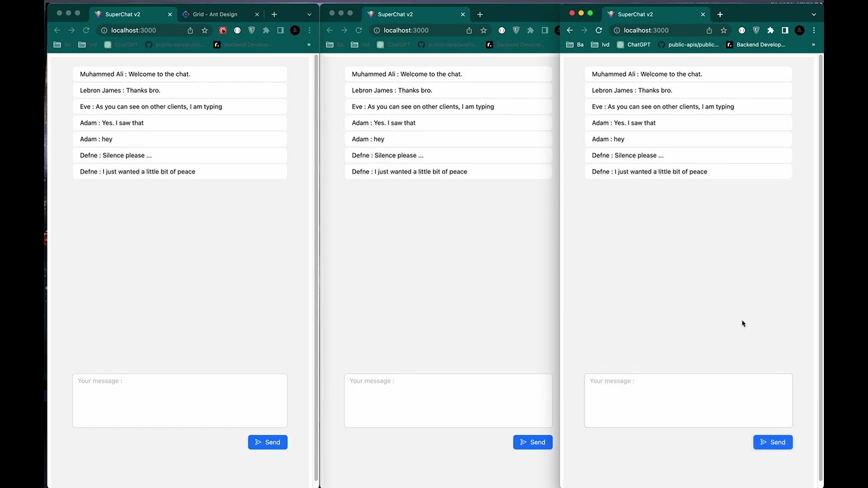Open new tab in left window

pos(274,14)
